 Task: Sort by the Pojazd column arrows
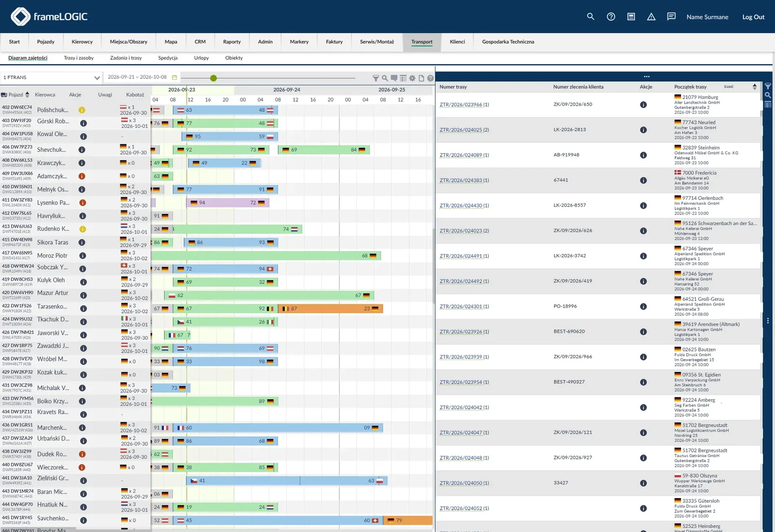27,94
